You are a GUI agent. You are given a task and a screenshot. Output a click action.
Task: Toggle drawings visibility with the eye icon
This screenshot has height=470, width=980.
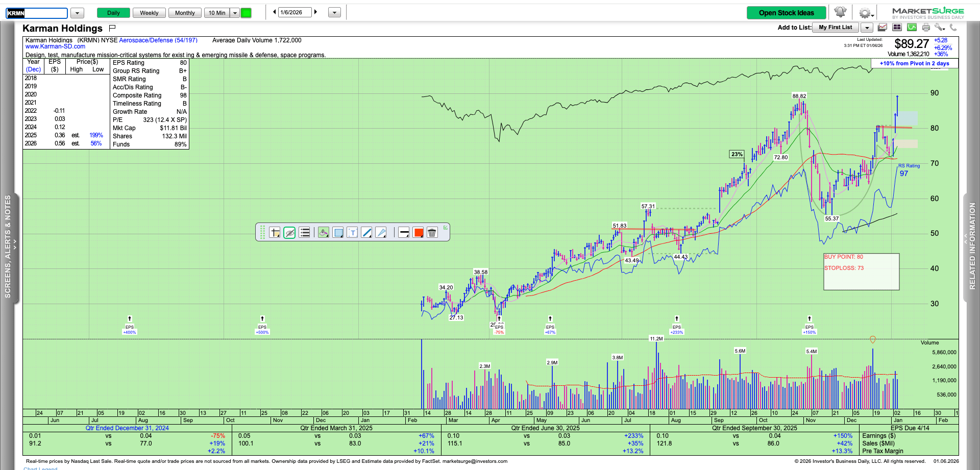coord(289,233)
